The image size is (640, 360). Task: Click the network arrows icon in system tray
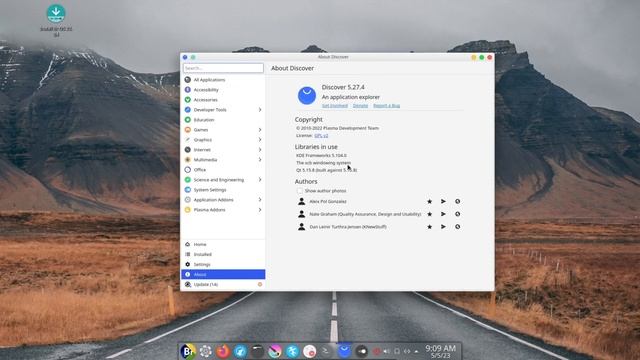407,351
